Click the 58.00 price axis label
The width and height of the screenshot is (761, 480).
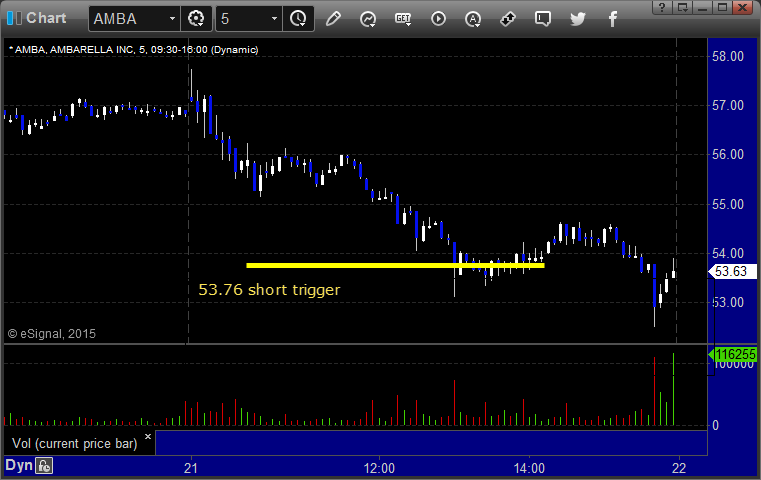[728, 56]
